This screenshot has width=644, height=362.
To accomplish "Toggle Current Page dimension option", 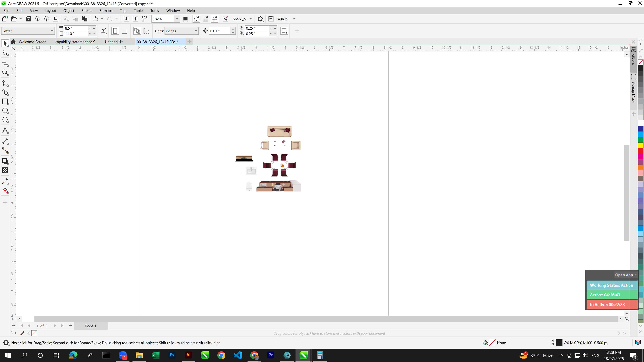I will click(x=146, y=31).
